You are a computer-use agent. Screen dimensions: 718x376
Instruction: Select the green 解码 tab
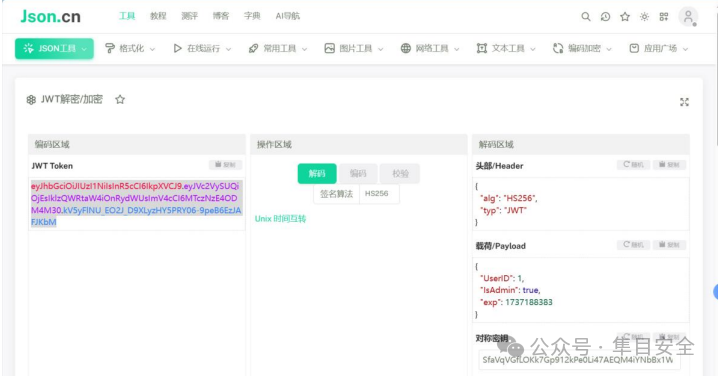point(317,174)
